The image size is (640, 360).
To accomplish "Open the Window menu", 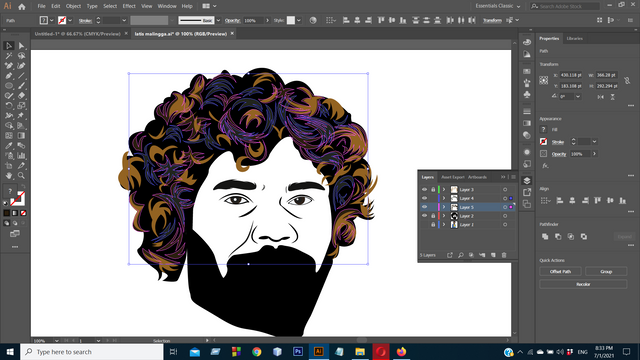I will 167,6.
